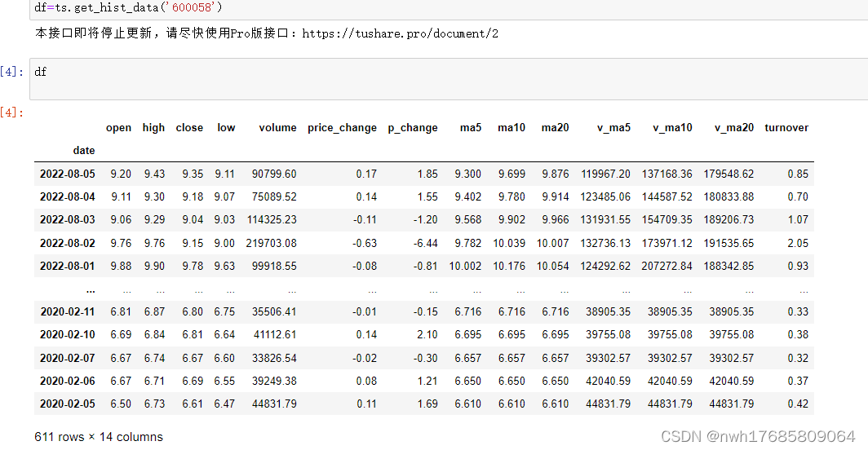Select the ma5 column header

[471, 127]
